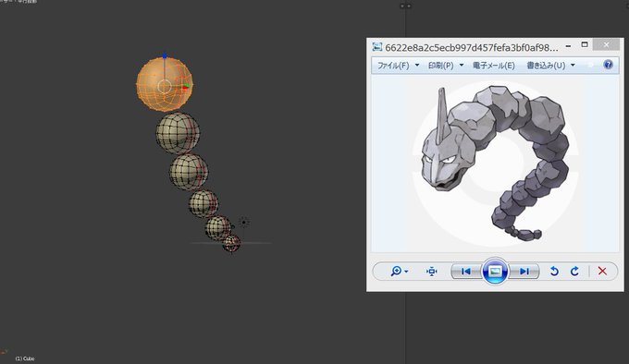
Task: Expand the 書き込み(U) dropdown arrow
Action: [x=573, y=65]
